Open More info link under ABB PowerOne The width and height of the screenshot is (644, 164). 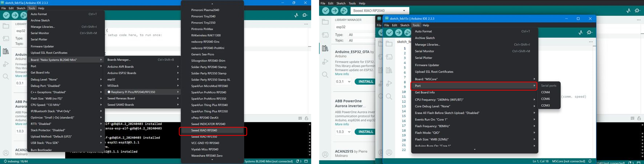342,124
